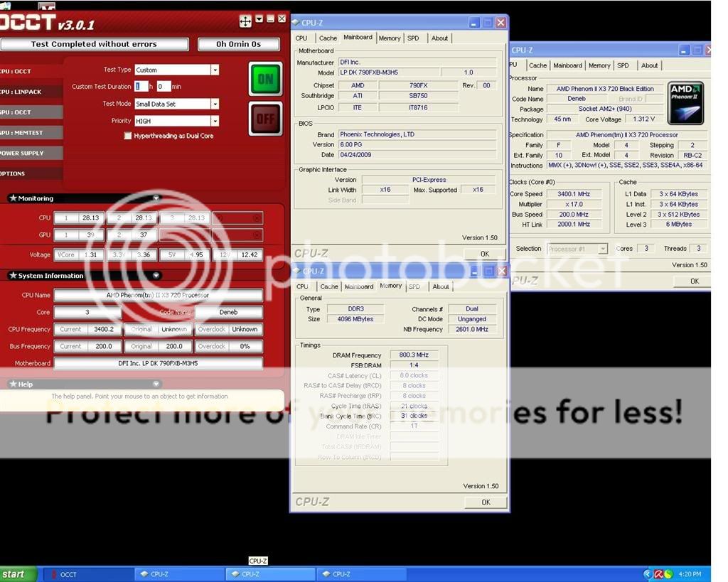Click the Core Voltage value '1.312 V'

[644, 119]
